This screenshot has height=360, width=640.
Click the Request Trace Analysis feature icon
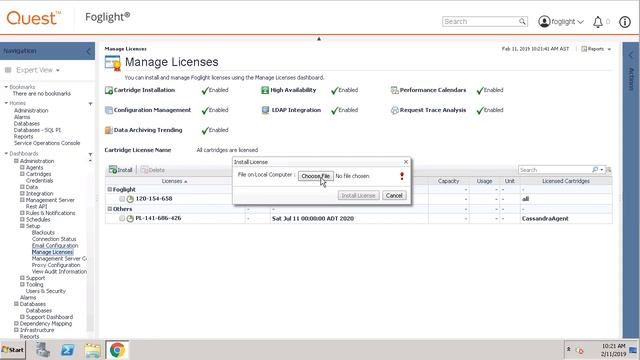[x=394, y=110]
